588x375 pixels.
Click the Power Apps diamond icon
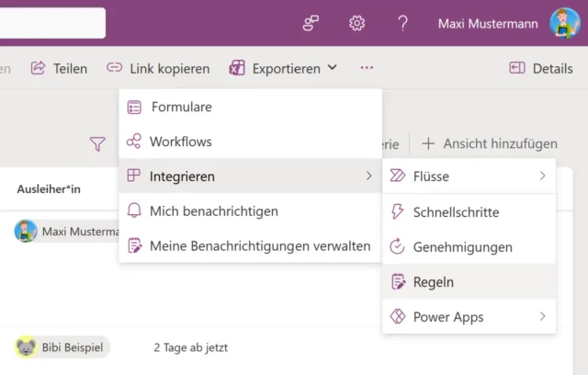pos(398,316)
